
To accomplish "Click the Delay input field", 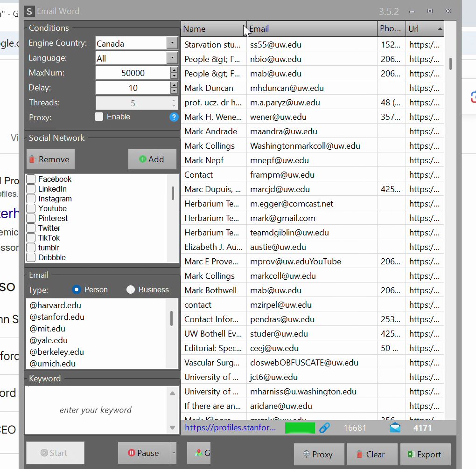I will pos(133,88).
